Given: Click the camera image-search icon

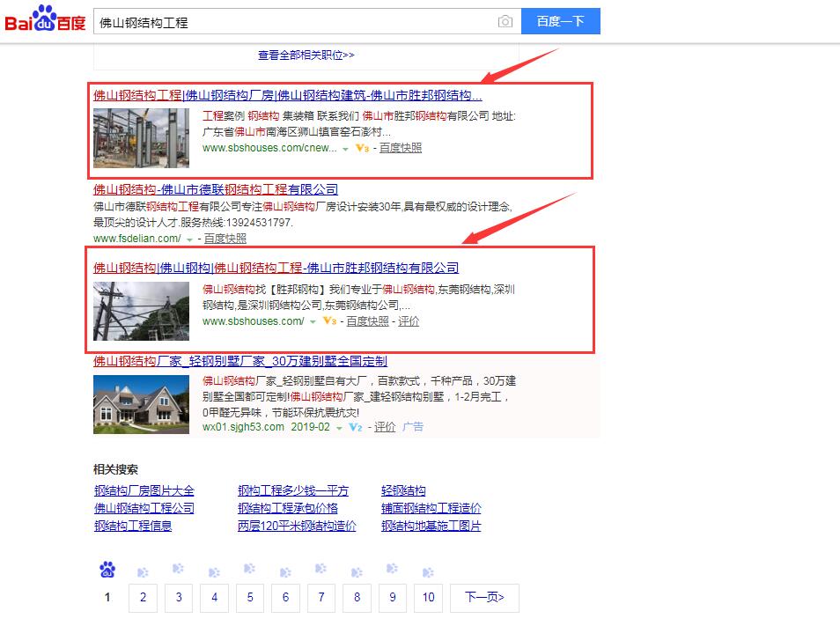Looking at the screenshot, I should [505, 22].
